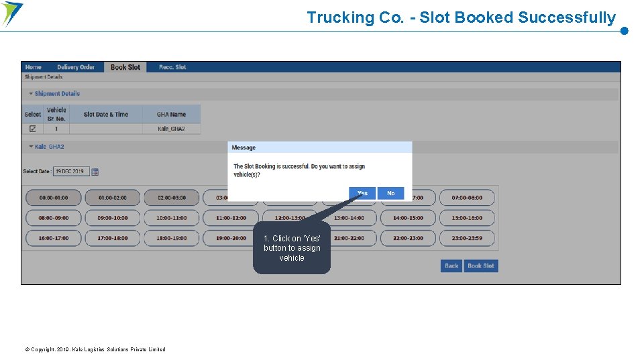Screen dimensions: 644x362
Task: Click the Shipment Details breadcrumb text
Action: [x=44, y=76]
